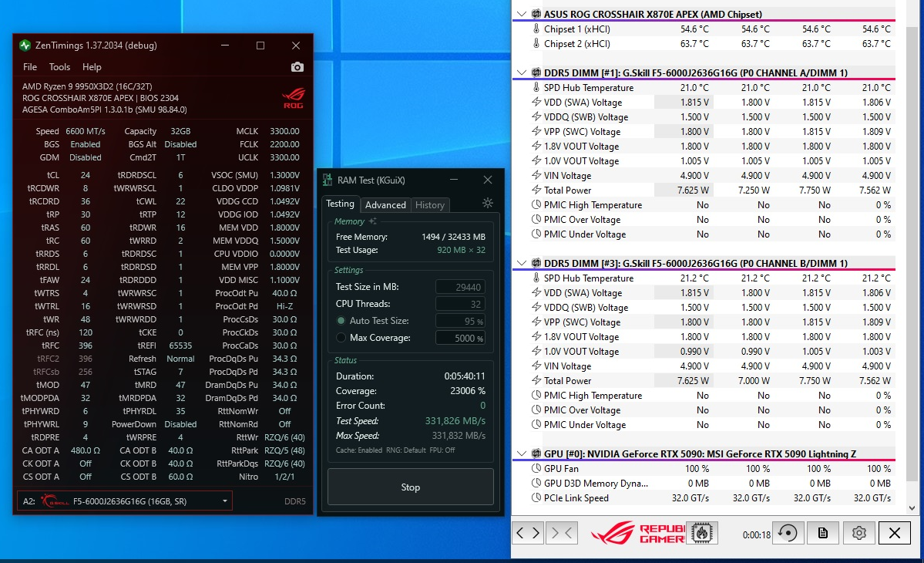Open RAM Test settings gear icon

487,203
